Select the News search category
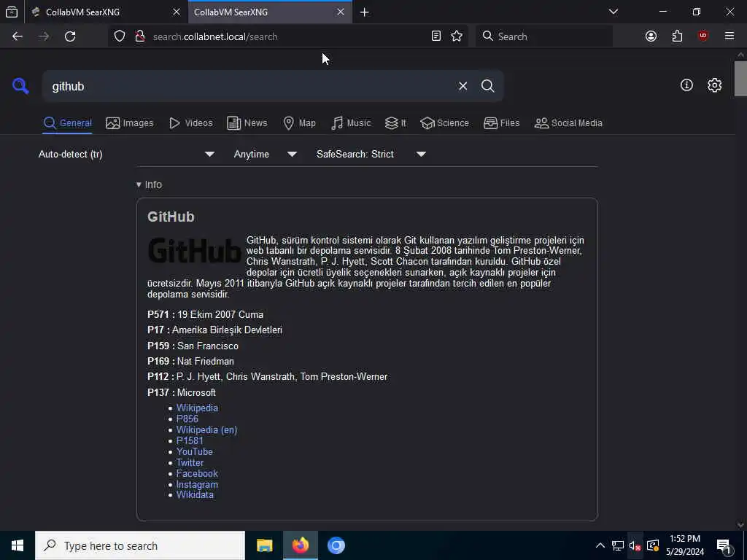 [x=247, y=123]
